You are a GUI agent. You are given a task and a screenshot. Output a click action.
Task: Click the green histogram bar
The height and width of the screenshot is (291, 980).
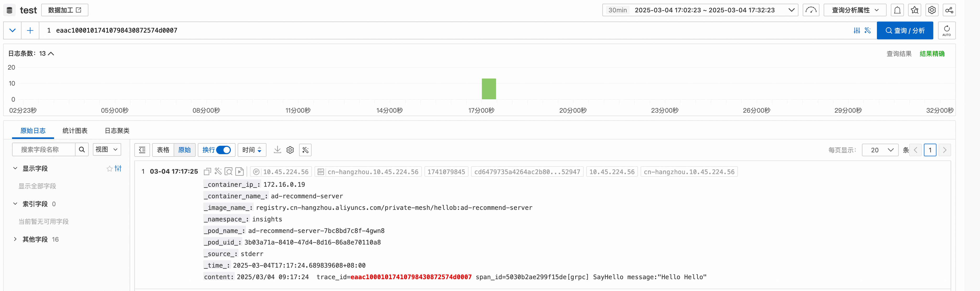pyautogui.click(x=488, y=89)
